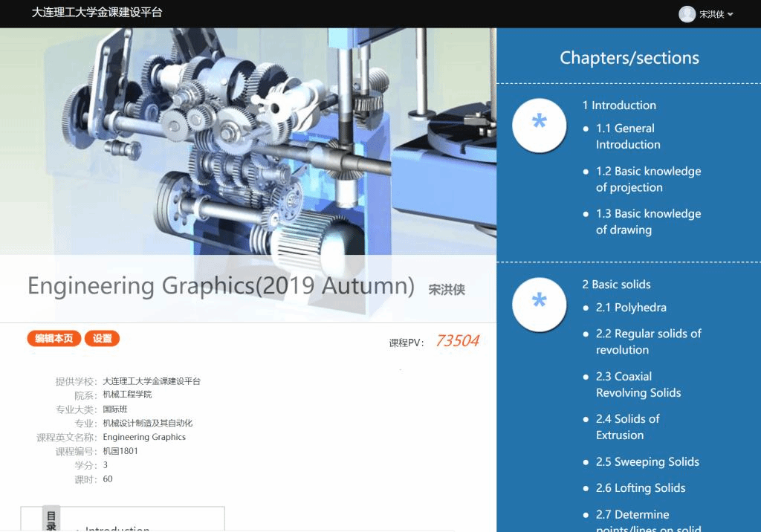This screenshot has width=761, height=532.
Task: Click the Chapters/sections panel heading
Action: coord(629,58)
